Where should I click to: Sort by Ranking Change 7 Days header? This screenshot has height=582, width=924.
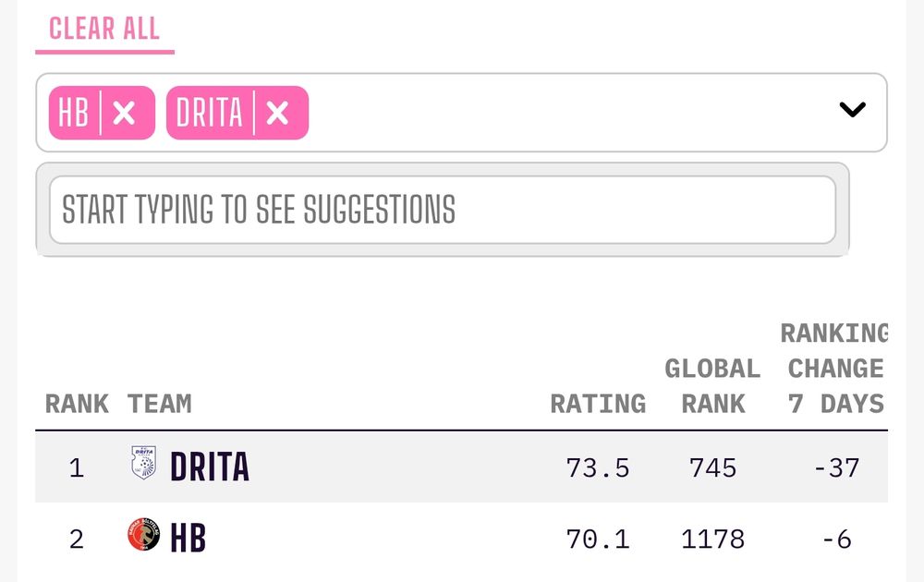point(835,369)
